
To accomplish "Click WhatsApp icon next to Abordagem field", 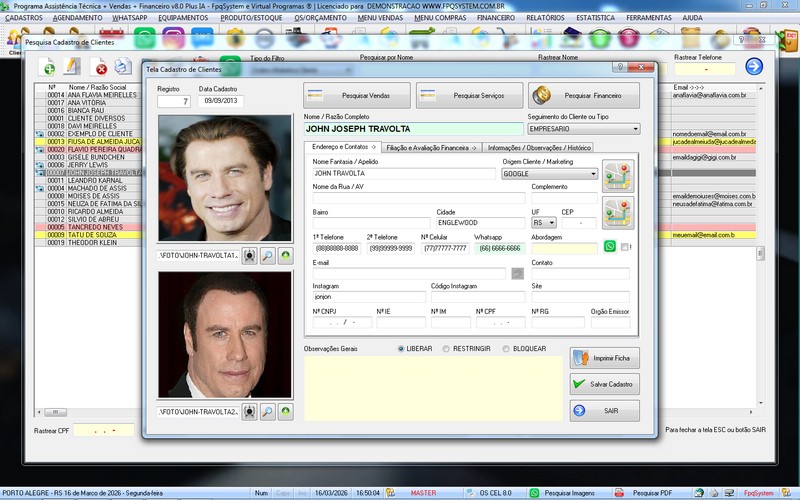I will click(x=610, y=246).
